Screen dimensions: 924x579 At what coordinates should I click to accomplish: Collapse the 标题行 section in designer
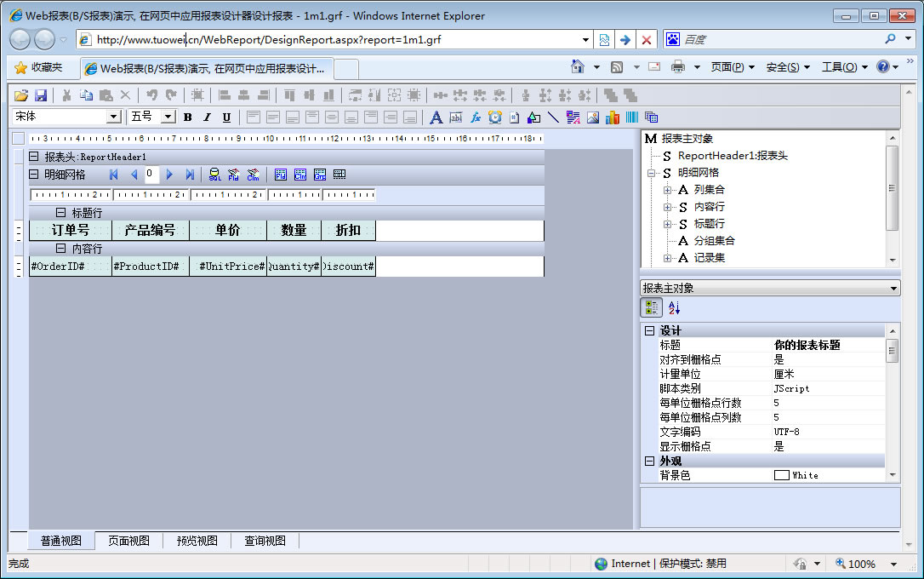coord(61,213)
